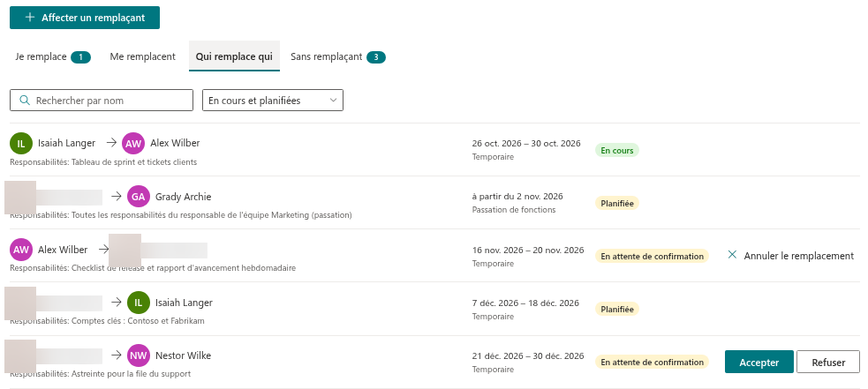Click the Affecter un remplaçant button

click(85, 18)
